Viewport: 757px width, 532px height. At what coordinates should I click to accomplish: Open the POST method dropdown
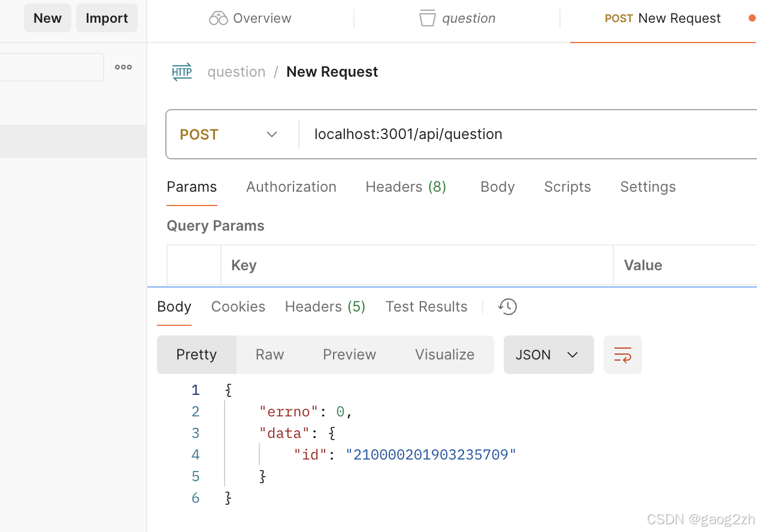coord(229,134)
